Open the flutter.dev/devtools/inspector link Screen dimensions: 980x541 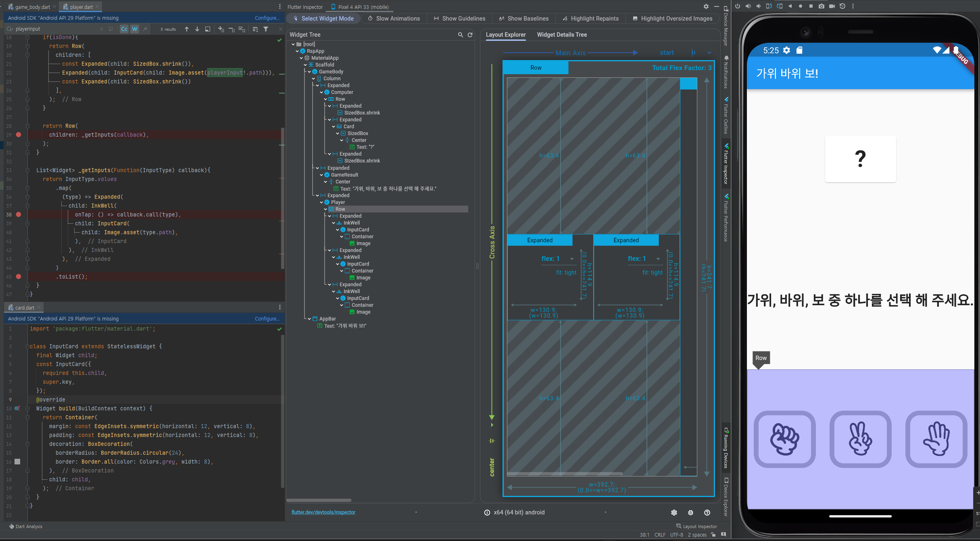point(323,512)
